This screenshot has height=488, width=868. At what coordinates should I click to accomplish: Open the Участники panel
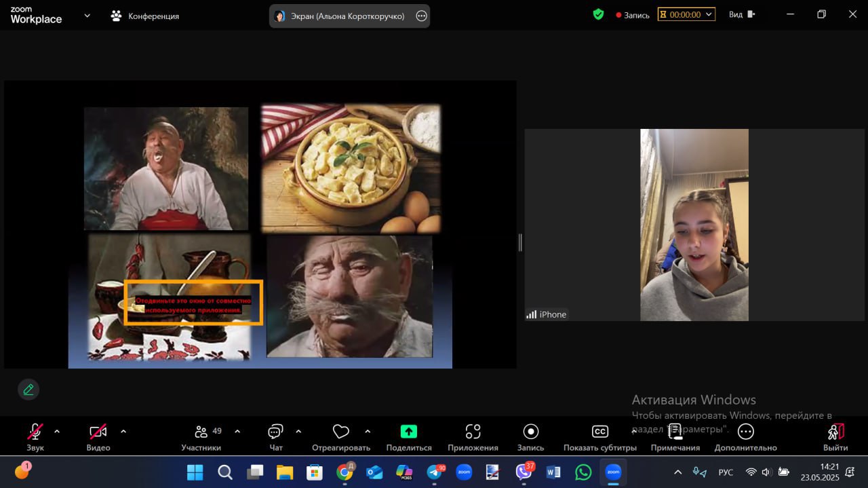201,437
